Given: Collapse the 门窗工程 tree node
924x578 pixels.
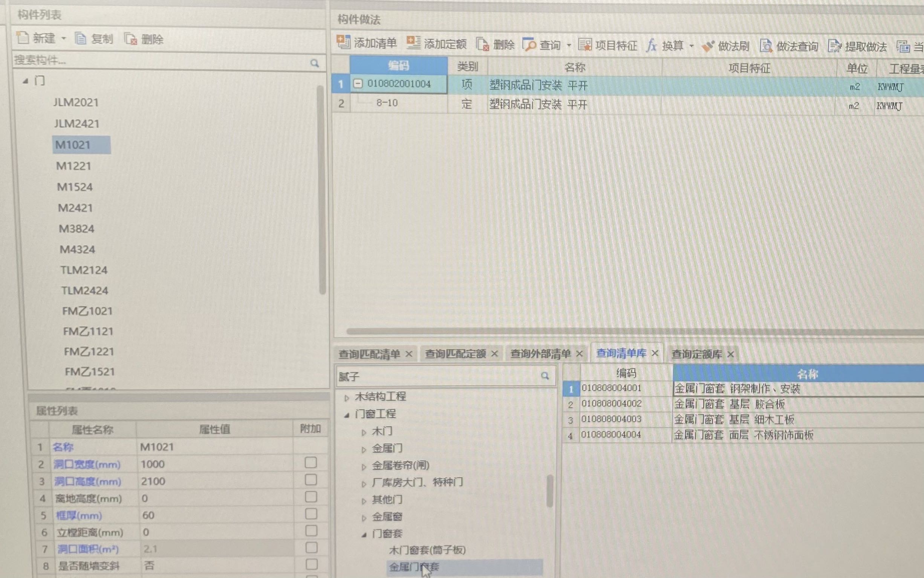Looking at the screenshot, I should pos(347,415).
